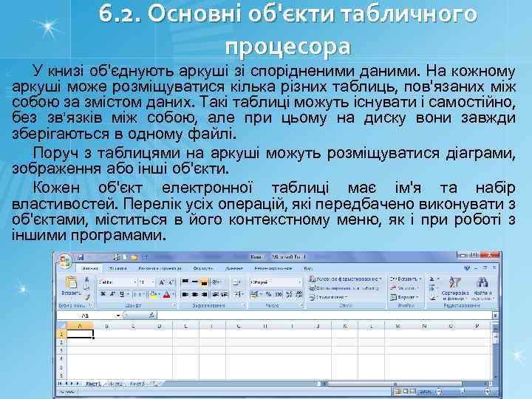Select the Лист2 sheet tab

click(115, 383)
